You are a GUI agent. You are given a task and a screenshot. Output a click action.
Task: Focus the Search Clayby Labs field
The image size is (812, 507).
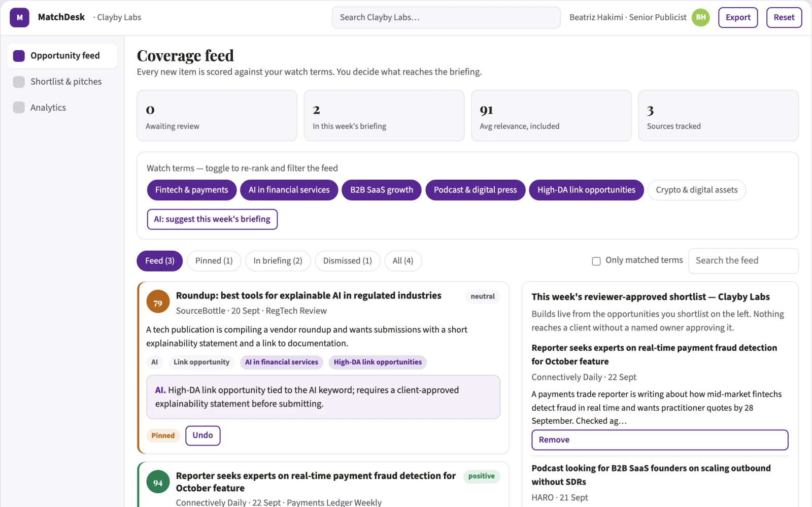pos(446,17)
